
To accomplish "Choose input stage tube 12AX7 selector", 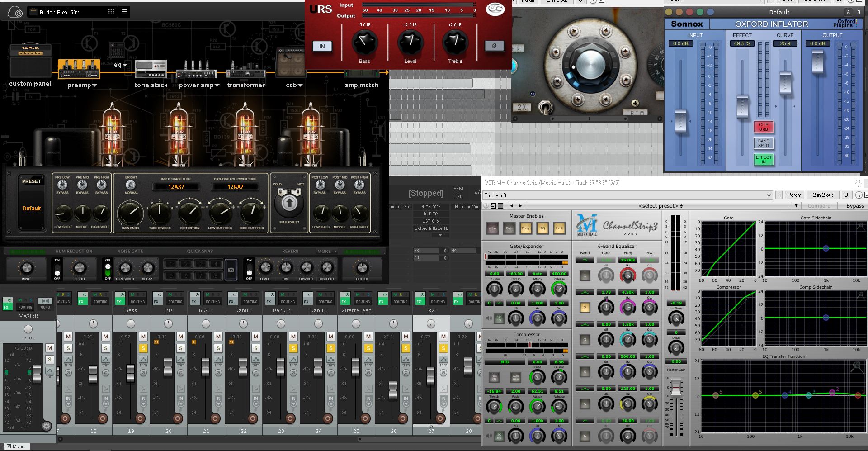I will [x=176, y=186].
